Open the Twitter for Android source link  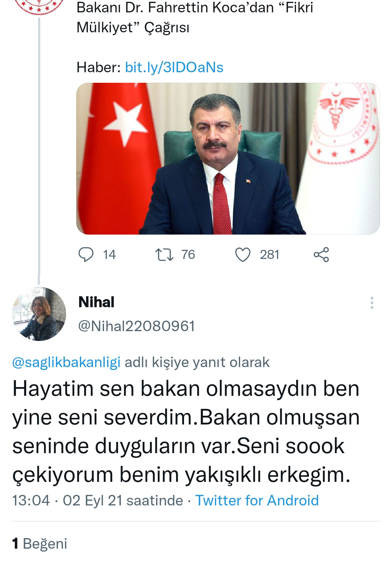[257, 500]
